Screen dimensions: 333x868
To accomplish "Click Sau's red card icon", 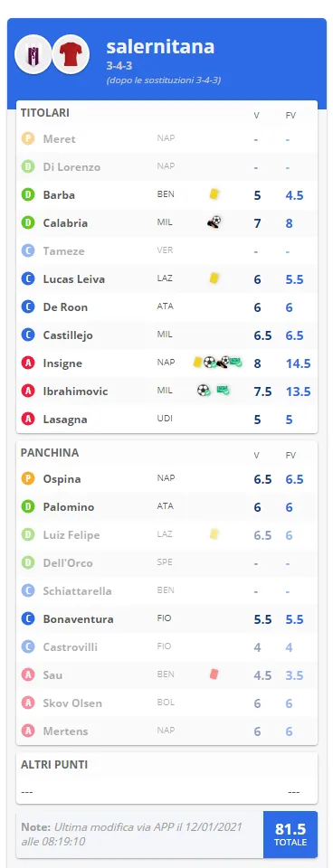I will (x=214, y=675).
